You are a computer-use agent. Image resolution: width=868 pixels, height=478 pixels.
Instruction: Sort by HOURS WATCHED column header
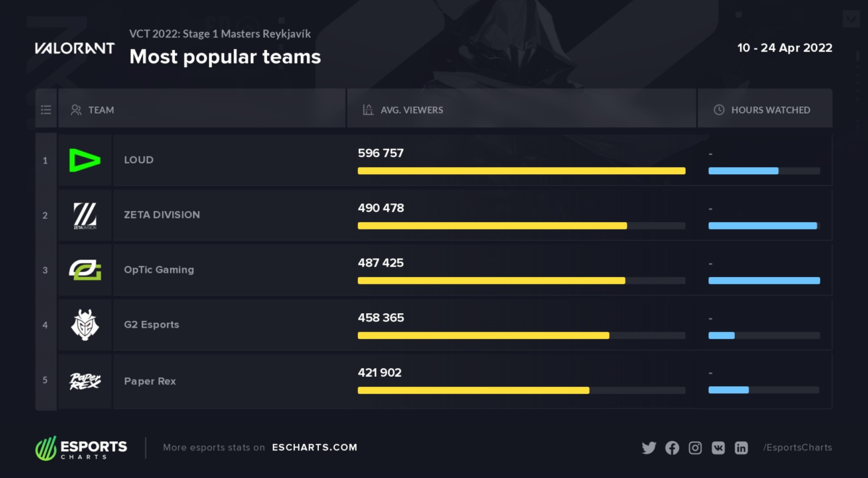pos(770,110)
